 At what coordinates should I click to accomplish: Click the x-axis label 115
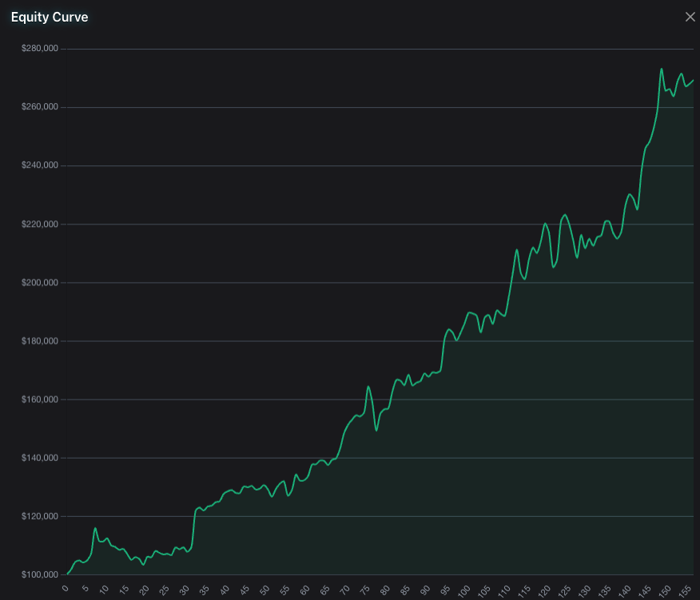click(x=524, y=590)
